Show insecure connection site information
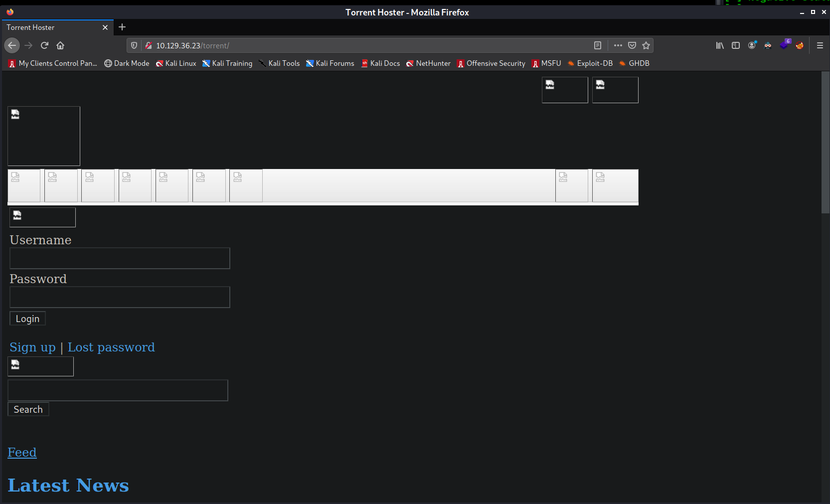 pos(148,45)
